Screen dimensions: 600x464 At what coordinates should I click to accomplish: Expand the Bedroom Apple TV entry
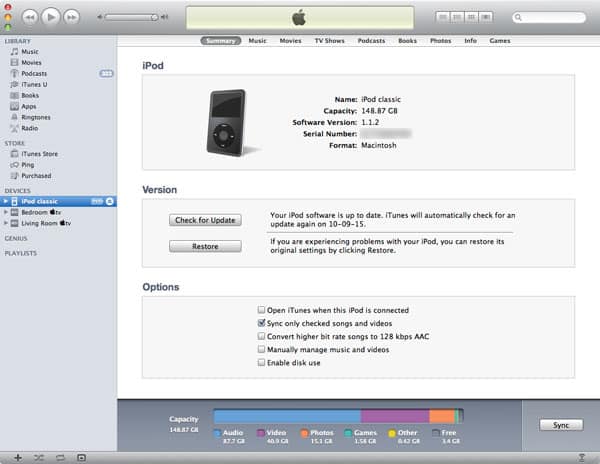click(x=6, y=212)
